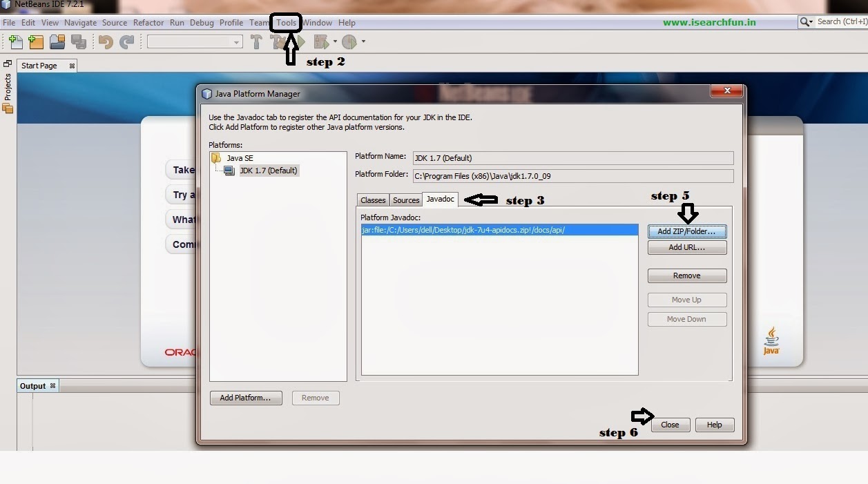Open the Debug menu

click(202, 23)
